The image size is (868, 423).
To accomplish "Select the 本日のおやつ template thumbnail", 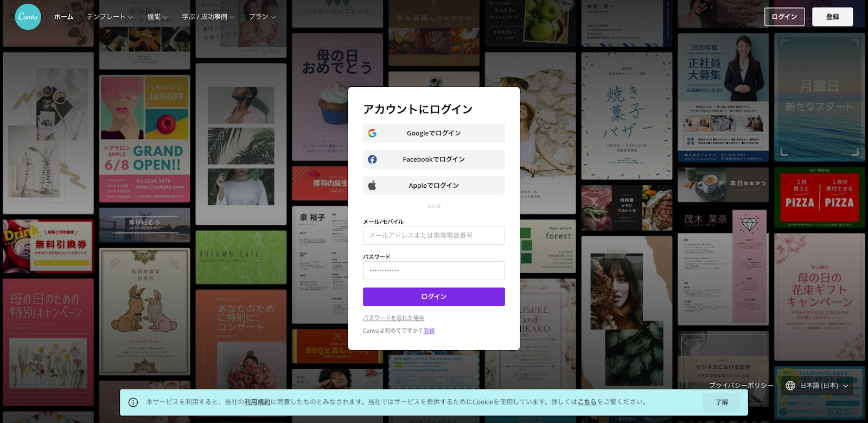I will (723, 185).
